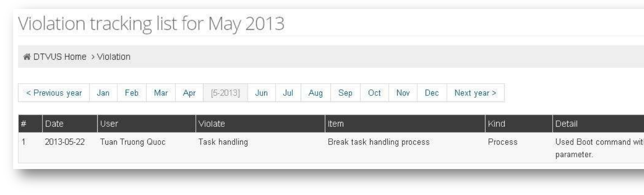
Task: Go to Next year
Action: [475, 93]
